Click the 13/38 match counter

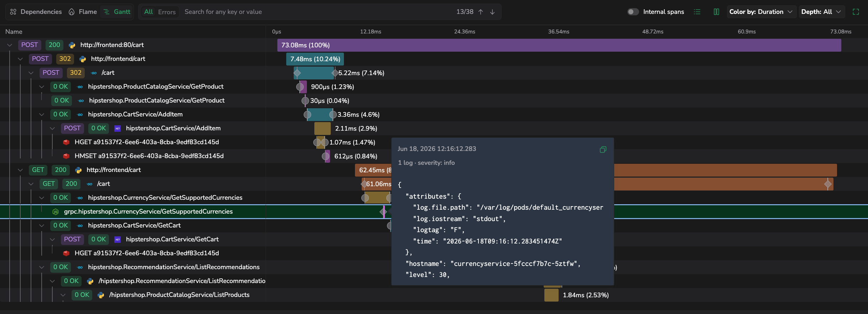pyautogui.click(x=465, y=12)
